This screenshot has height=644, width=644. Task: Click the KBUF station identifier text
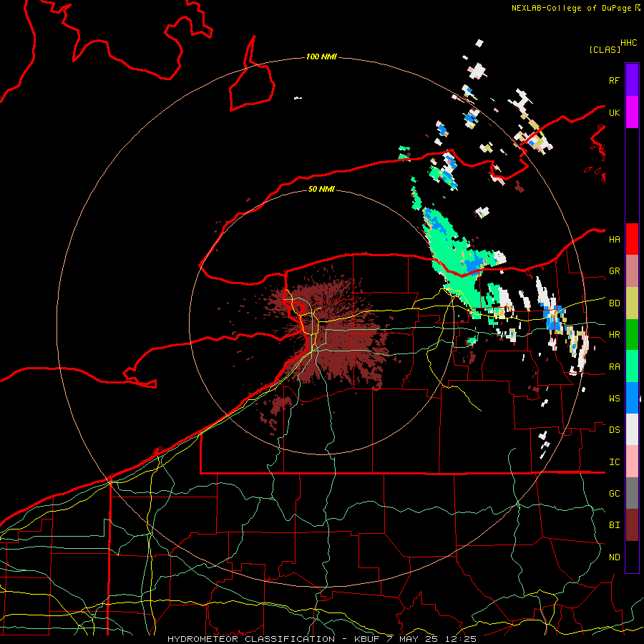click(x=367, y=639)
